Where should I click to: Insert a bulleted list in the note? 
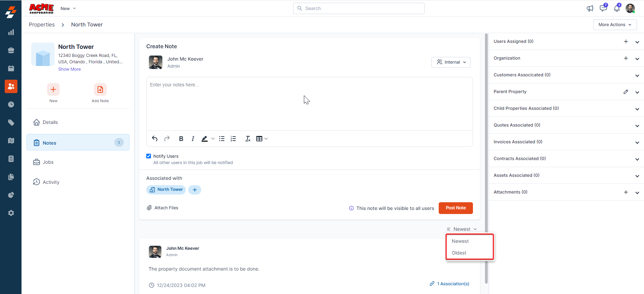(222, 139)
